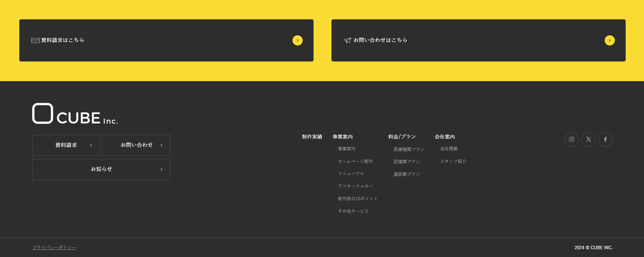Open 建設業プラン link
The height and width of the screenshot is (257, 644).
point(407,175)
